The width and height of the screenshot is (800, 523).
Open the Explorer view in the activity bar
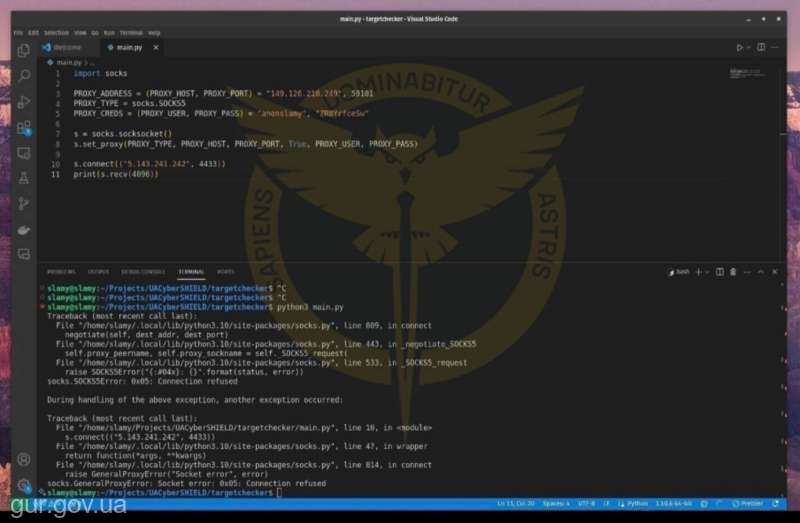click(23, 50)
